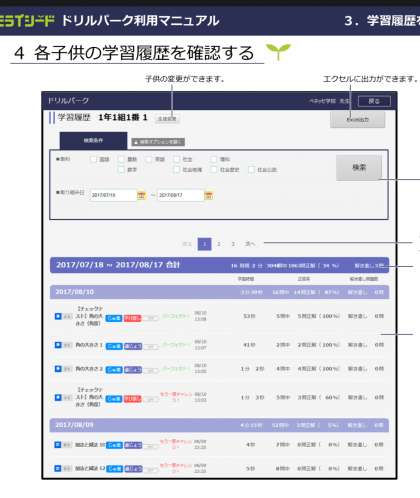420x498 pixels.
Task: Click the blue square icon beside first 2017/08/10 entry
Action: coord(58,316)
